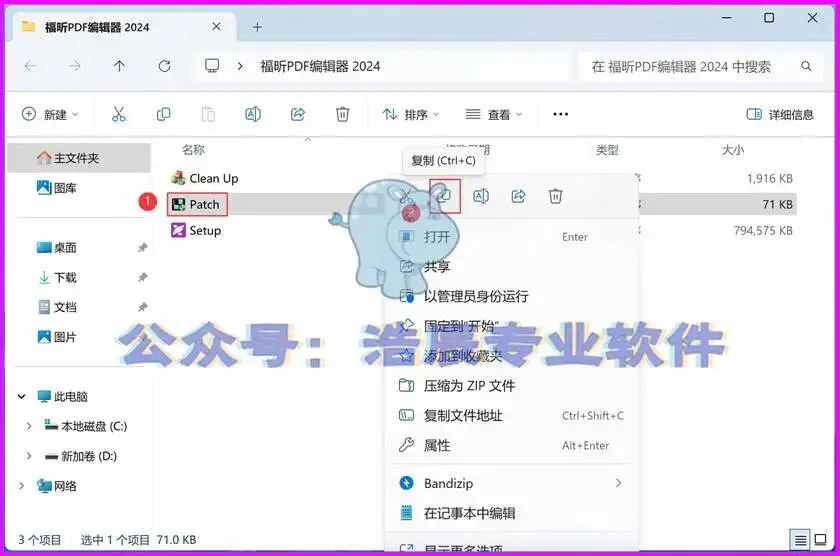840x556 pixels.
Task: Click the paste icon in the toolbar
Action: [208, 114]
